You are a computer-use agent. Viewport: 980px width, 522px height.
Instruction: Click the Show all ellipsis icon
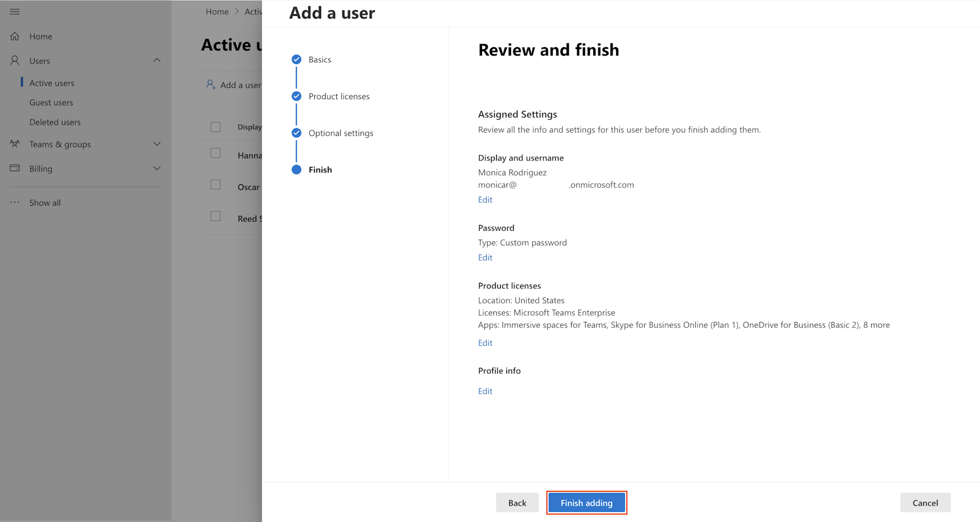tap(15, 202)
